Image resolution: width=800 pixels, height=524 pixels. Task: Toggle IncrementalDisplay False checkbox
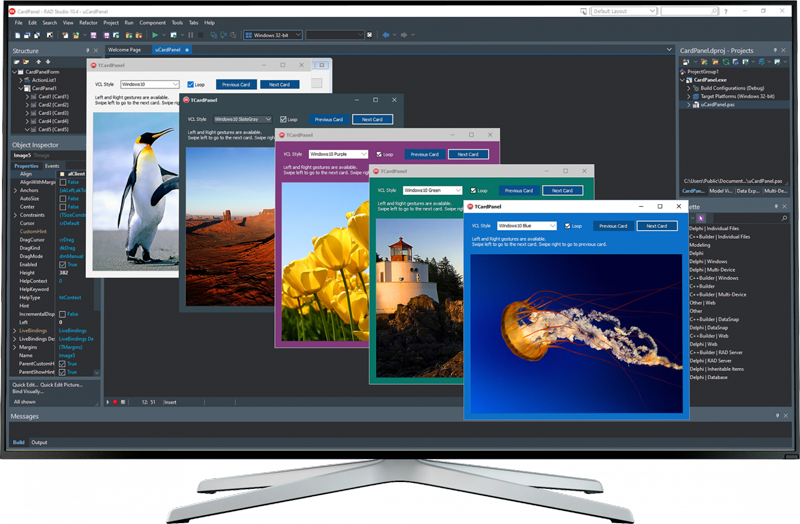(x=63, y=314)
